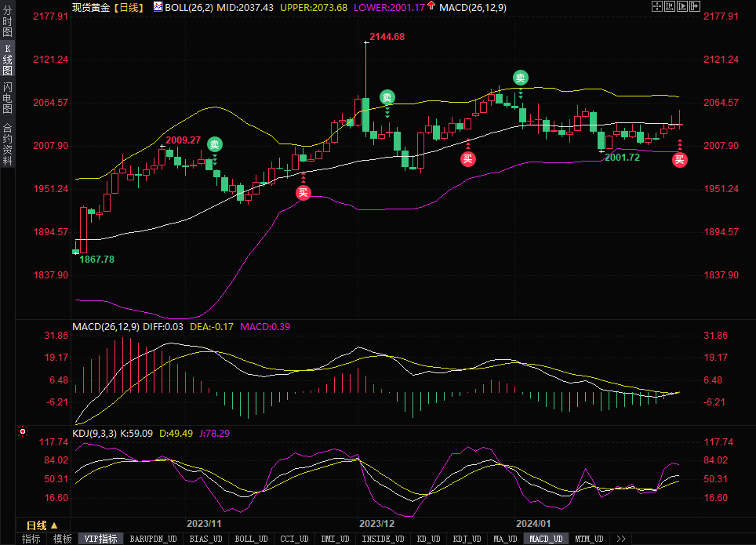The image size is (756, 545).
Task: Click the green sell marker near 2009.27
Action: [x=214, y=144]
